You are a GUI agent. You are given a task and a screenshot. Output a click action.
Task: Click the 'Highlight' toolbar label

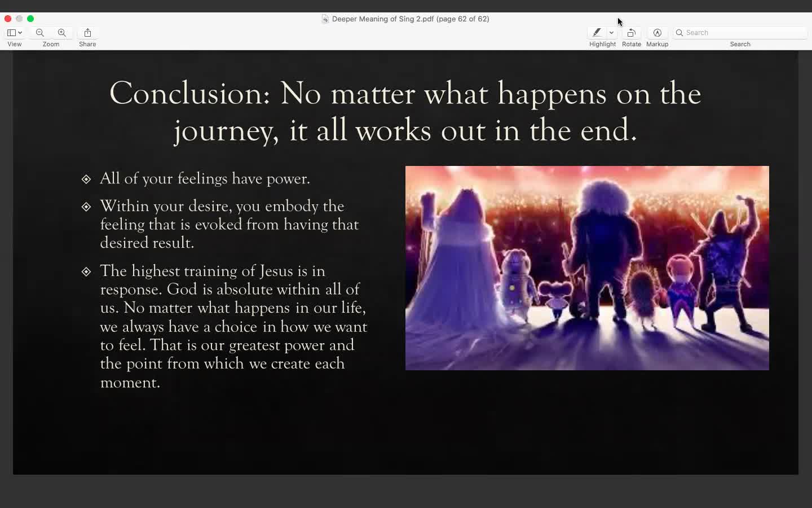tap(602, 44)
